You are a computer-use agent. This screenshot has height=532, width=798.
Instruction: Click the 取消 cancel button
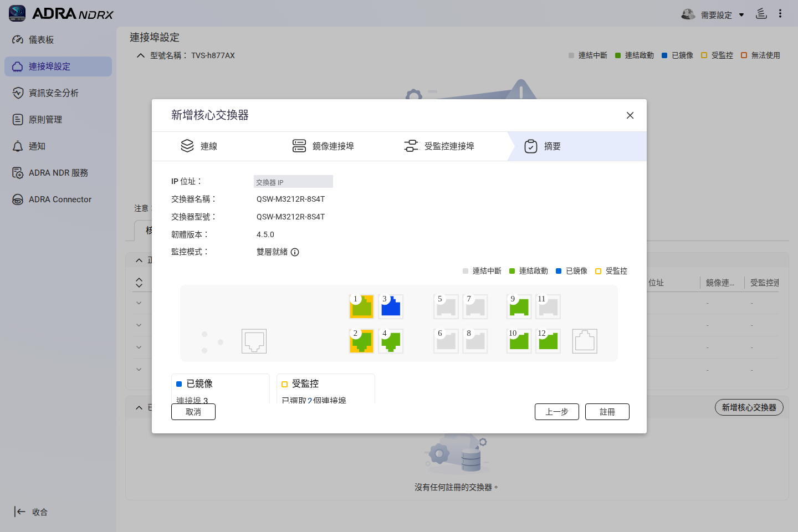tap(193, 412)
